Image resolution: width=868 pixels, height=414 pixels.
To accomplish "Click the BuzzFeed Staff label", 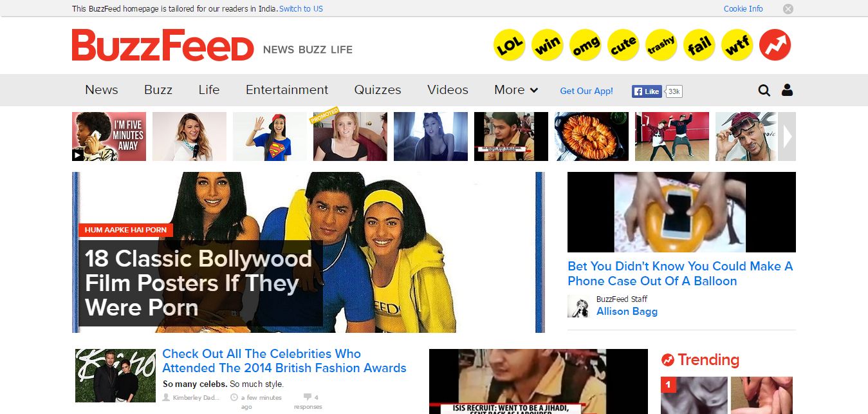I will [x=622, y=299].
